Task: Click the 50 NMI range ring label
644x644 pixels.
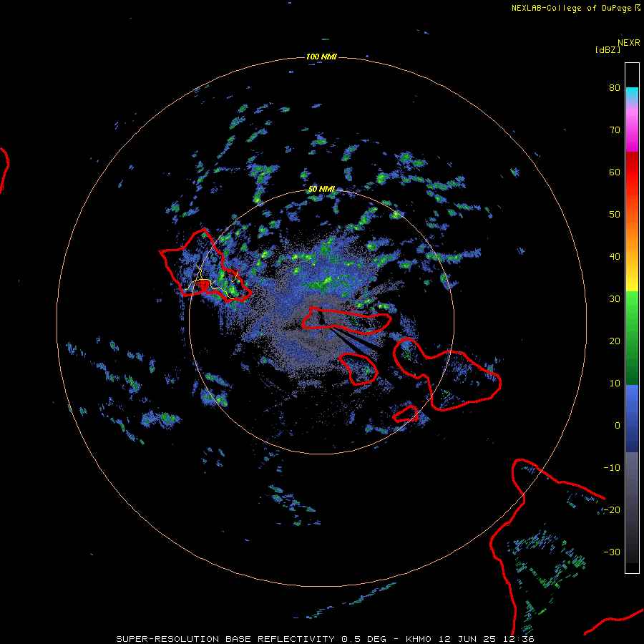Action: [x=321, y=190]
